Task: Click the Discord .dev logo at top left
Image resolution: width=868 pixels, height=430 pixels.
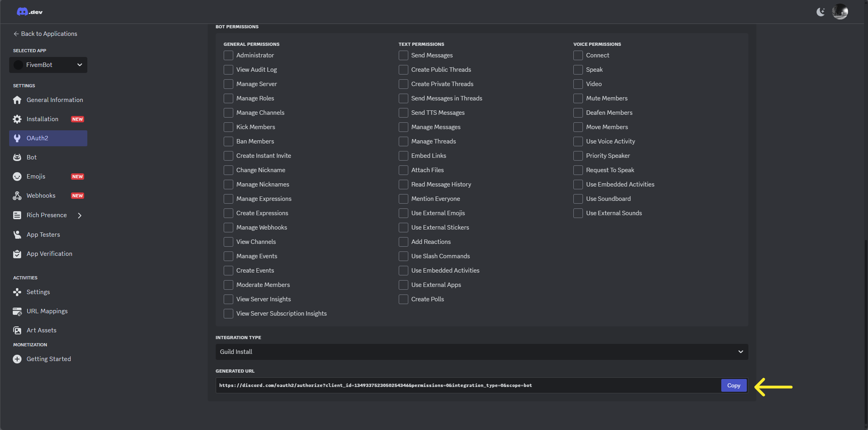Action: click(x=30, y=12)
